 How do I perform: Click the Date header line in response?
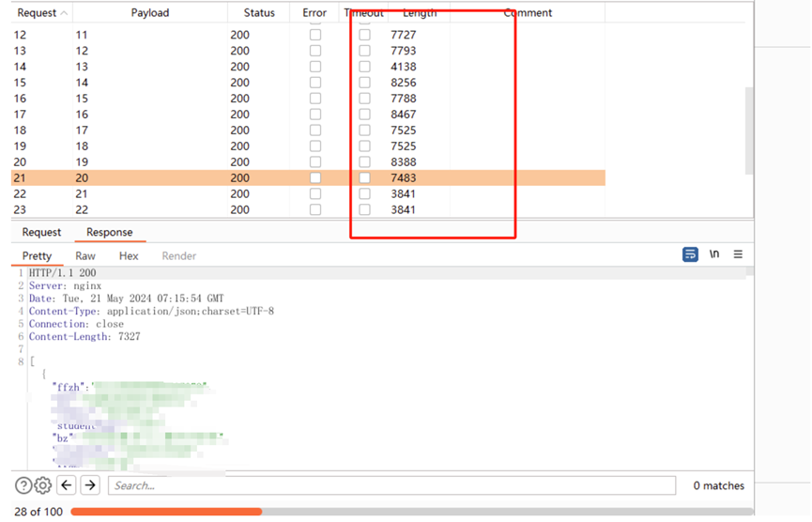coord(127,299)
